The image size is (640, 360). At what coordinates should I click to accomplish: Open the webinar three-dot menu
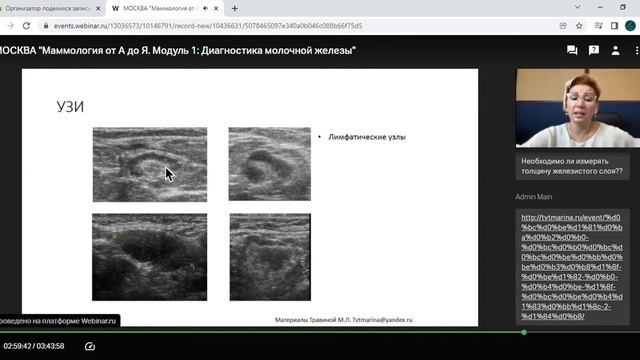636,50
